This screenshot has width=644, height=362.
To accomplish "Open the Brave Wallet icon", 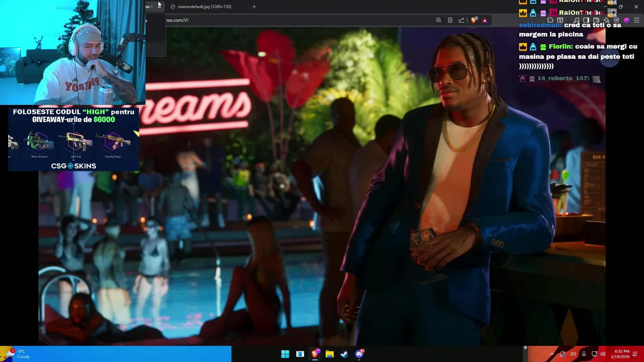I will 596,20.
